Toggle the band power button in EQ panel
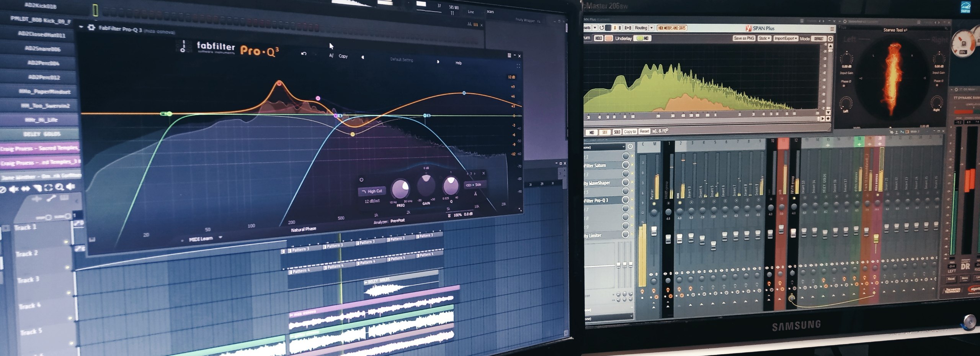Screen dimensions: 980x356 pyautogui.click(x=361, y=179)
